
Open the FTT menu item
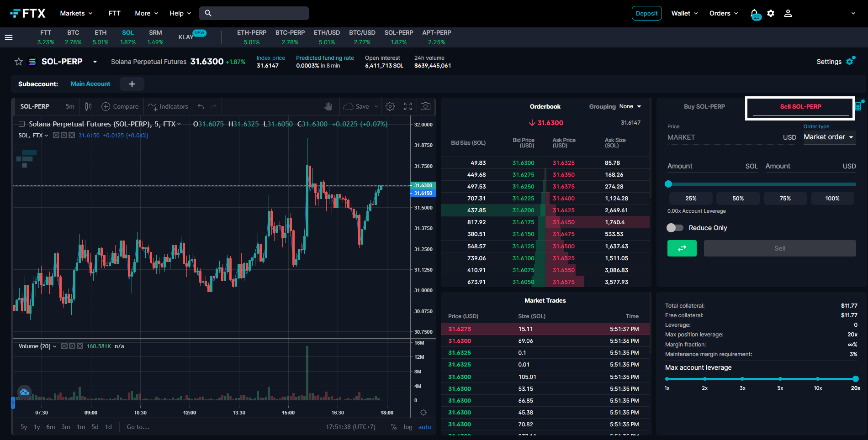click(114, 13)
